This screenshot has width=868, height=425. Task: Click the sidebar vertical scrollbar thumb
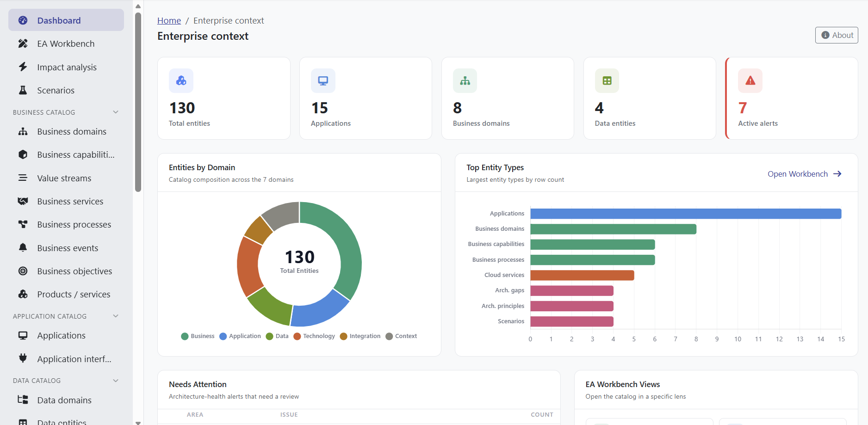click(138, 102)
